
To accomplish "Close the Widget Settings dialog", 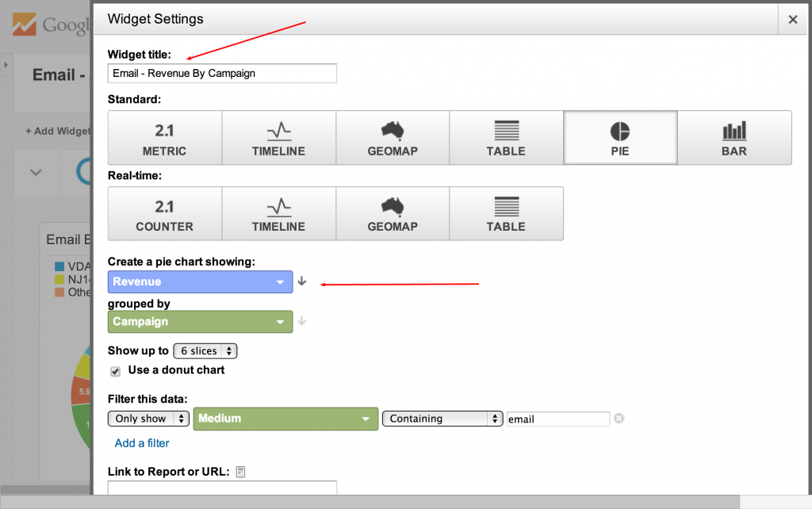I will point(792,20).
